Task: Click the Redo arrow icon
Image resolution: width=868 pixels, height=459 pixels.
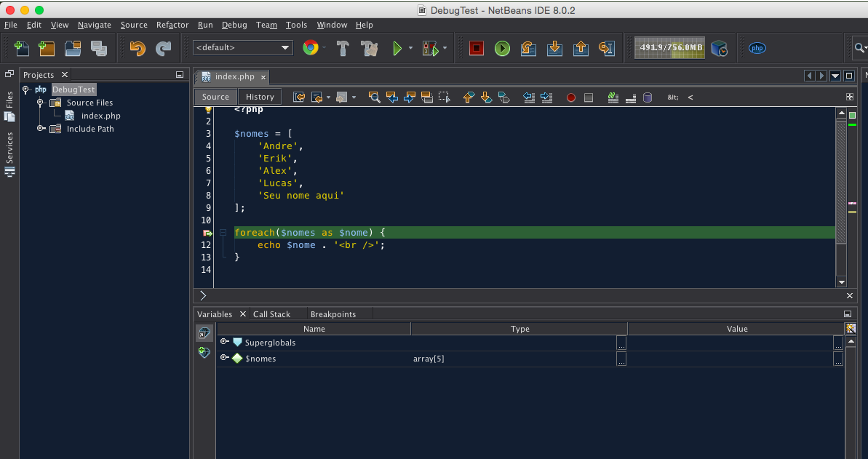Action: coord(163,48)
